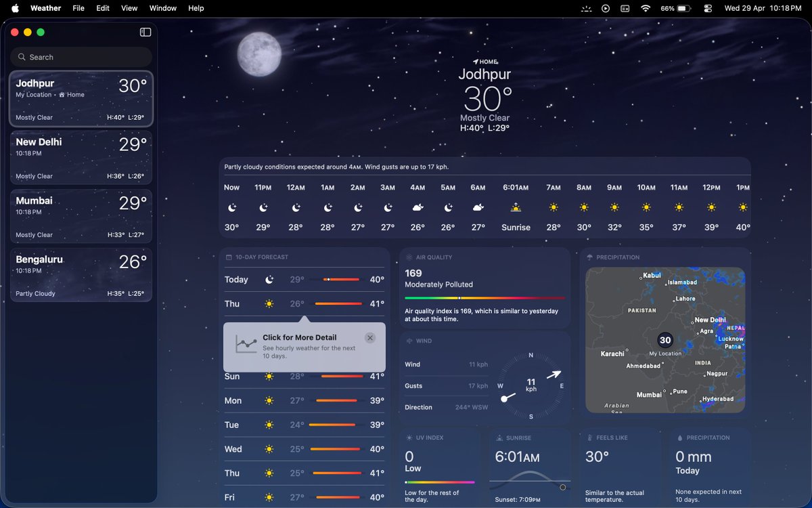Open the Window menu
Viewport: 812px width, 508px height.
[163, 8]
